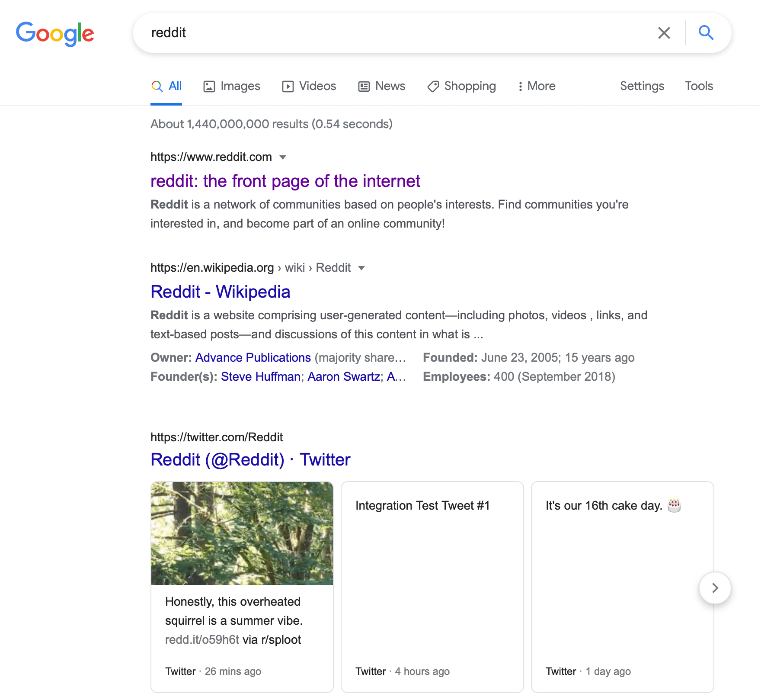The width and height of the screenshot is (761, 700).
Task: Switch to the All results tab
Action: [166, 86]
